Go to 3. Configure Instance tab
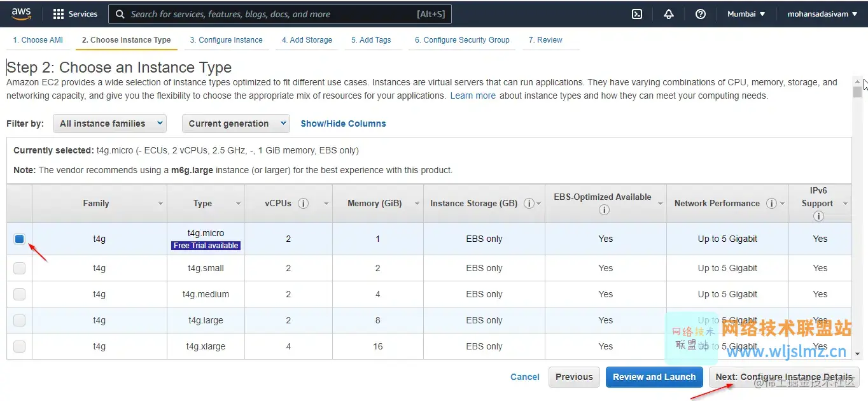 (226, 40)
